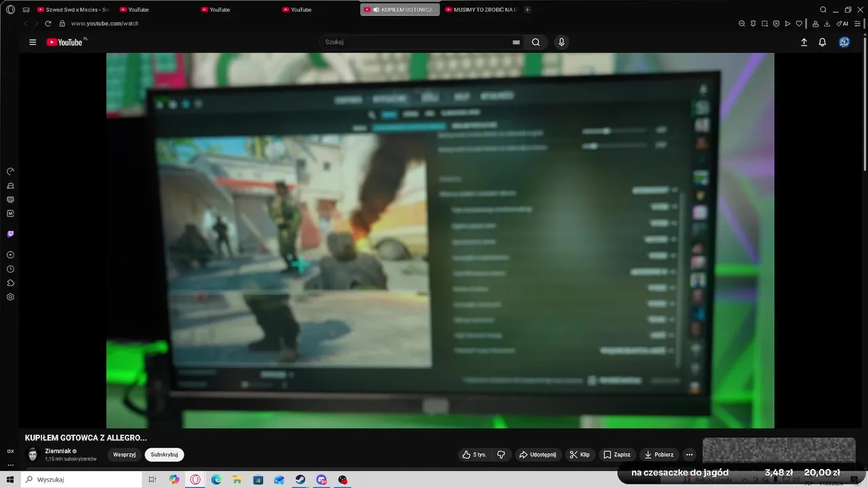Select the active KUPIŁEM GOTOWCA tab

(400, 9)
